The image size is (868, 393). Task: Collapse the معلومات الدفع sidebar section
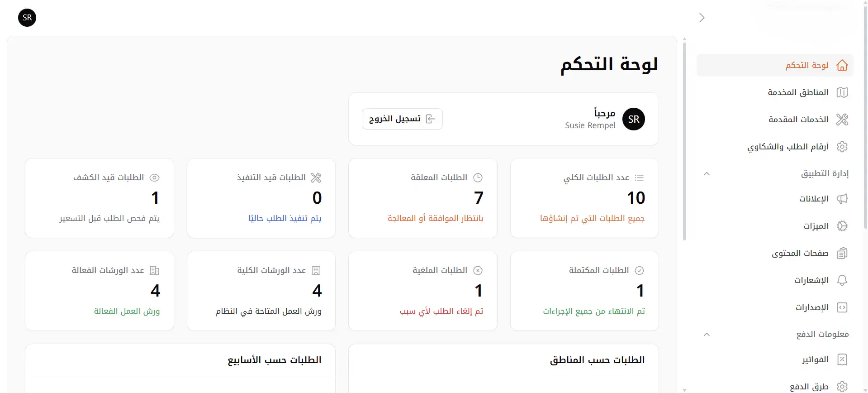pyautogui.click(x=707, y=335)
